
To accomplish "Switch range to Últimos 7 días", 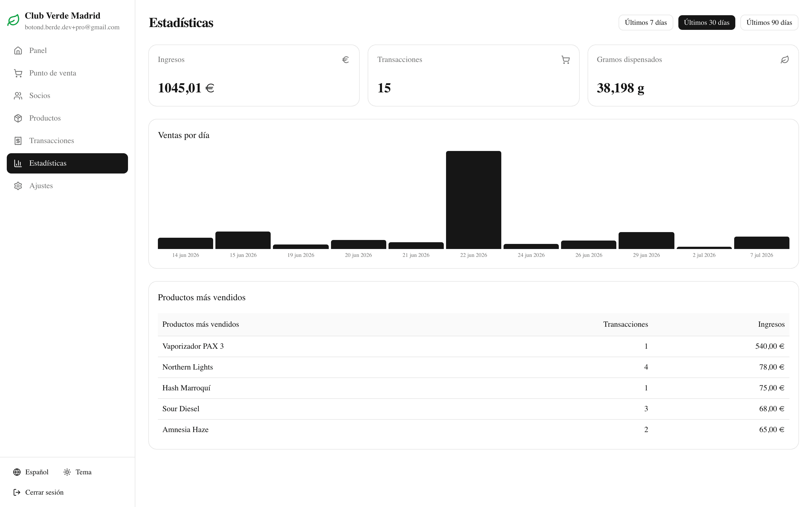I will point(646,23).
